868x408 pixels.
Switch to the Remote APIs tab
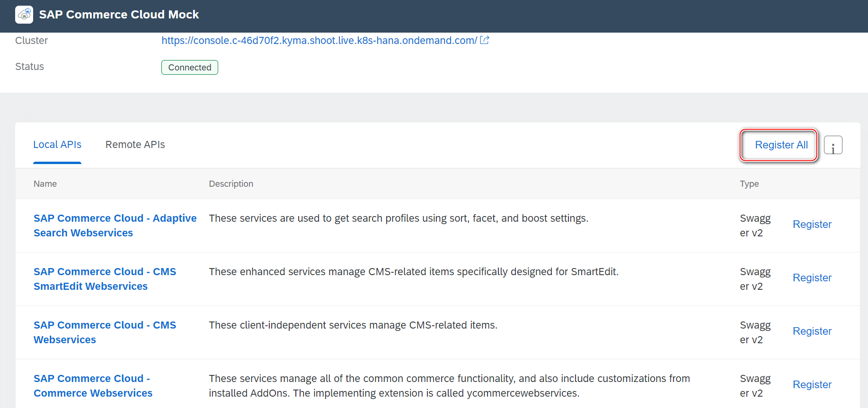pyautogui.click(x=135, y=145)
